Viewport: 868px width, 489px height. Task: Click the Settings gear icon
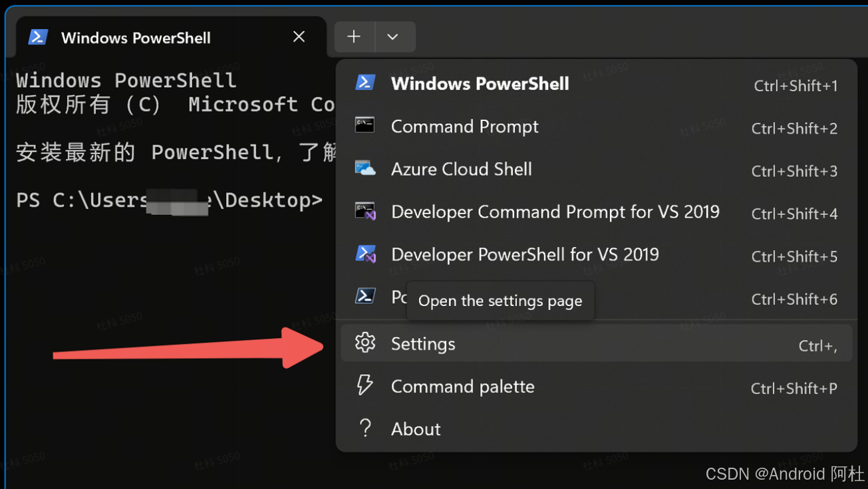(x=365, y=341)
